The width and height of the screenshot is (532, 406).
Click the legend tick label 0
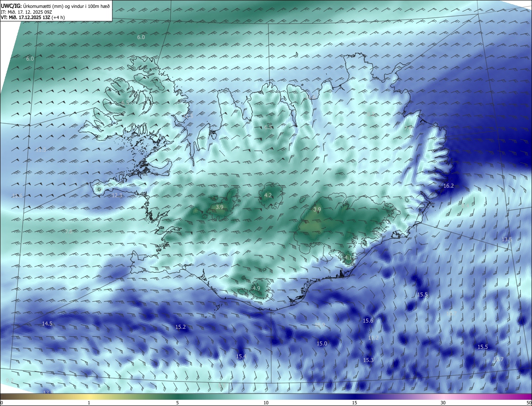click(2, 403)
